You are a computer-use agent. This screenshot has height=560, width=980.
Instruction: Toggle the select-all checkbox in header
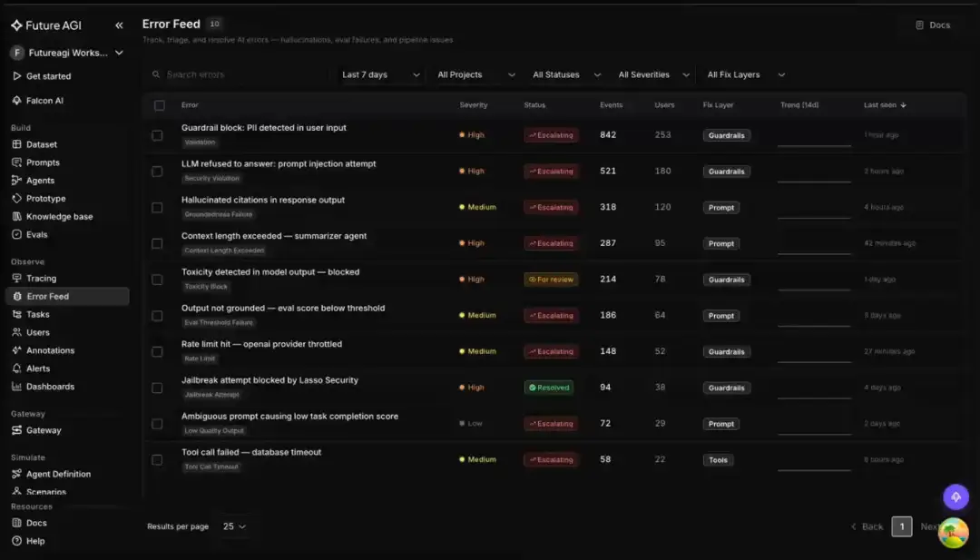[x=160, y=105]
